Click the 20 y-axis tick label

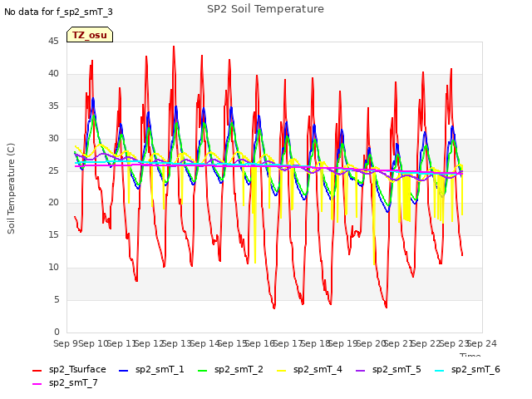(53, 203)
